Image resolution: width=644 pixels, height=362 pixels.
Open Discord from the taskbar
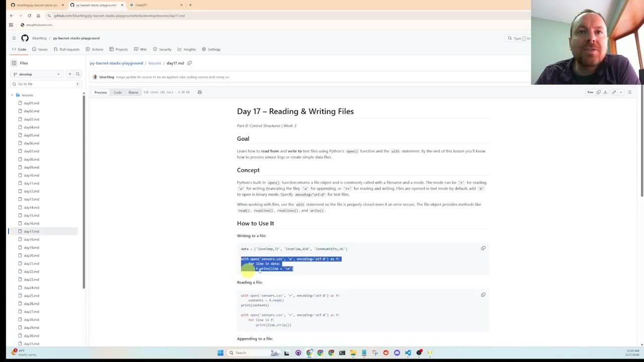pyautogui.click(x=397, y=353)
